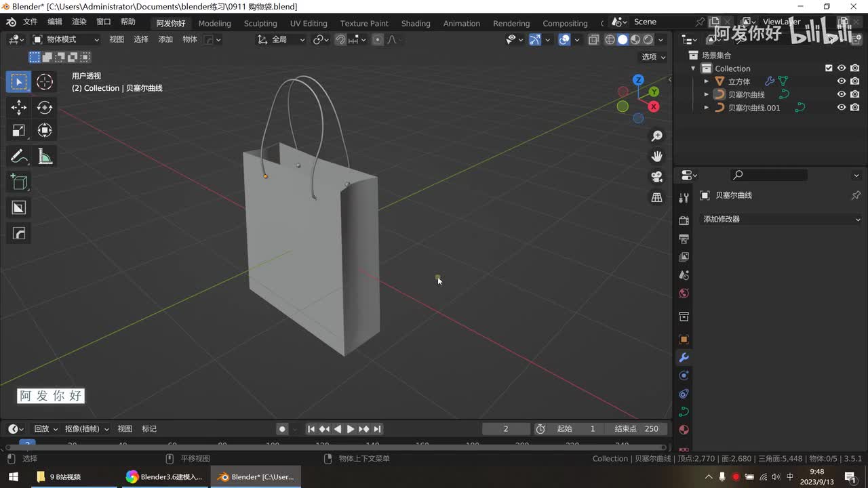
Task: Click the current frame field showing 2
Action: 506,428
